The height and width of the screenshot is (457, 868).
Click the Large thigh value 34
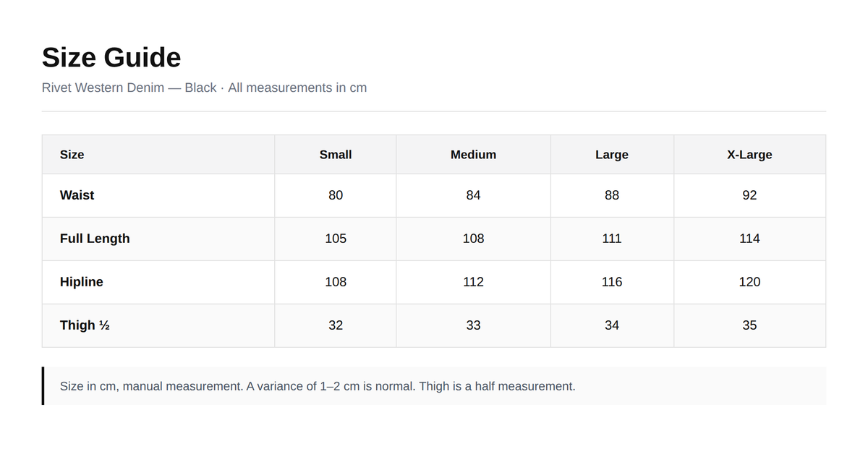click(612, 325)
